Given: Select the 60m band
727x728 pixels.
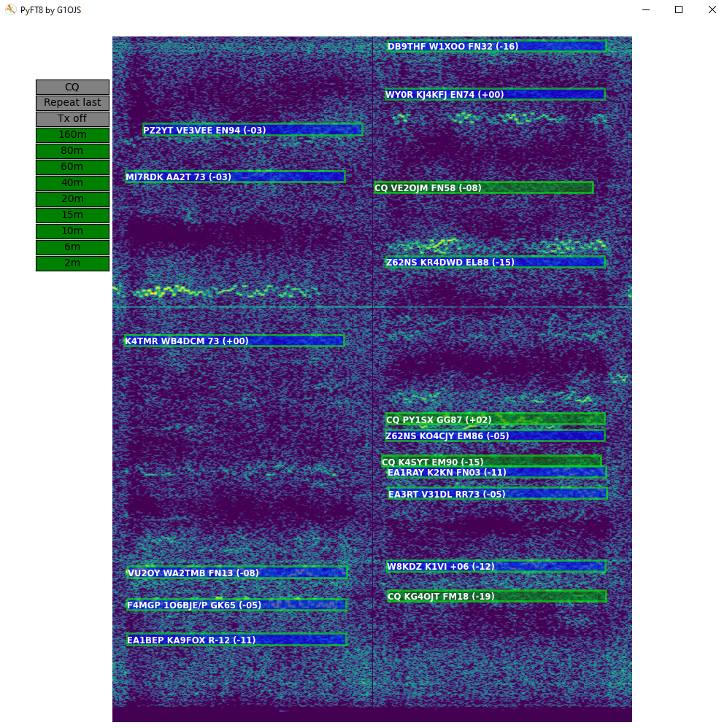Looking at the screenshot, I should 72,166.
